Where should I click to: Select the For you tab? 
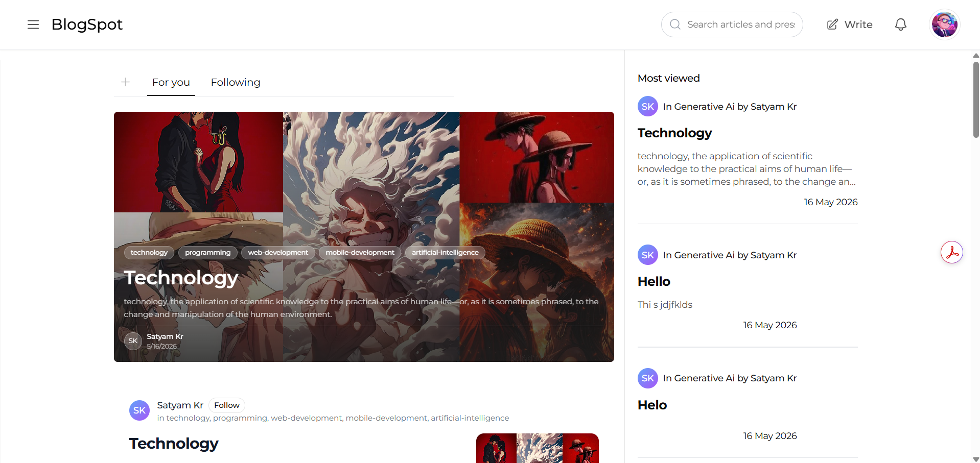[171, 82]
